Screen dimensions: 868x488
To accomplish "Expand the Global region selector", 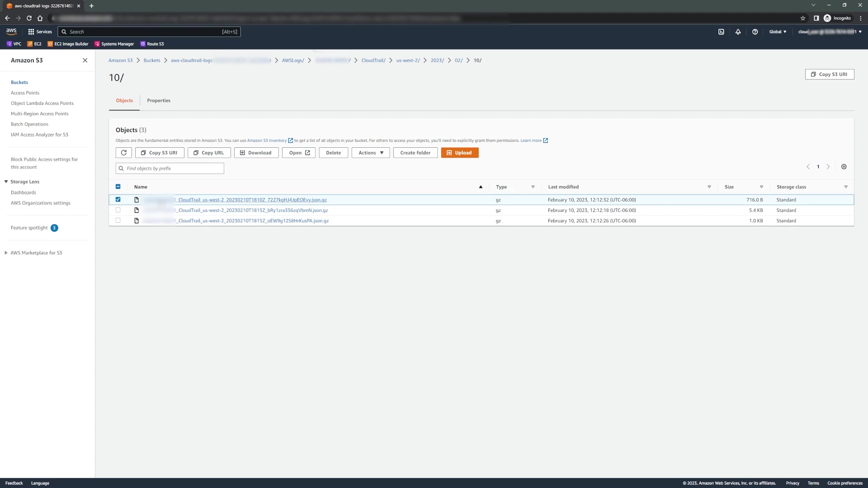I will [778, 32].
